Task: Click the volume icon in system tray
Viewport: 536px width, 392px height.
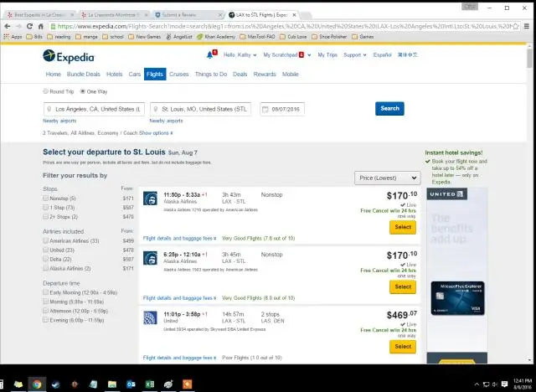Action: click(x=495, y=384)
